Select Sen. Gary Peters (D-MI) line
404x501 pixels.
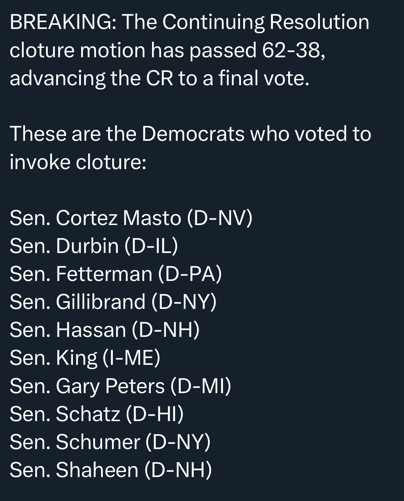tap(120, 386)
